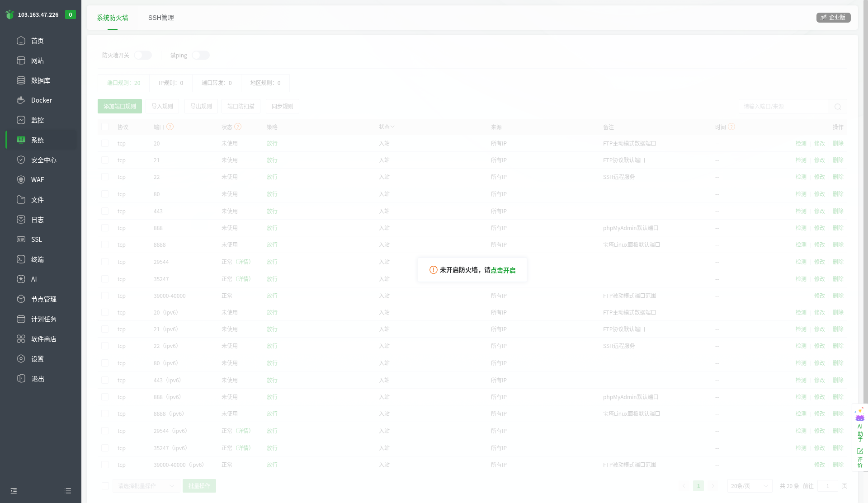Click the 端口防扫描 button
This screenshot has width=868, height=503.
coord(241,106)
